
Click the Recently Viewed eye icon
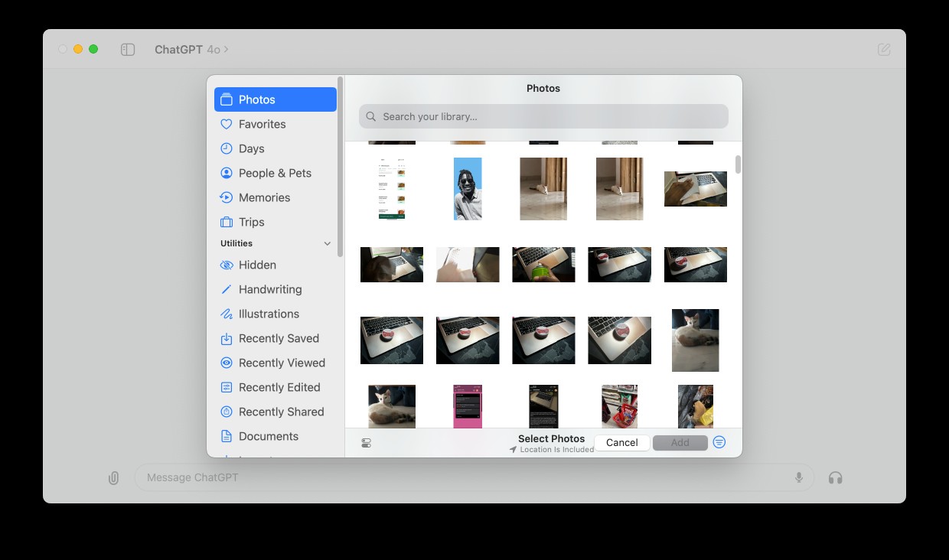coord(227,363)
